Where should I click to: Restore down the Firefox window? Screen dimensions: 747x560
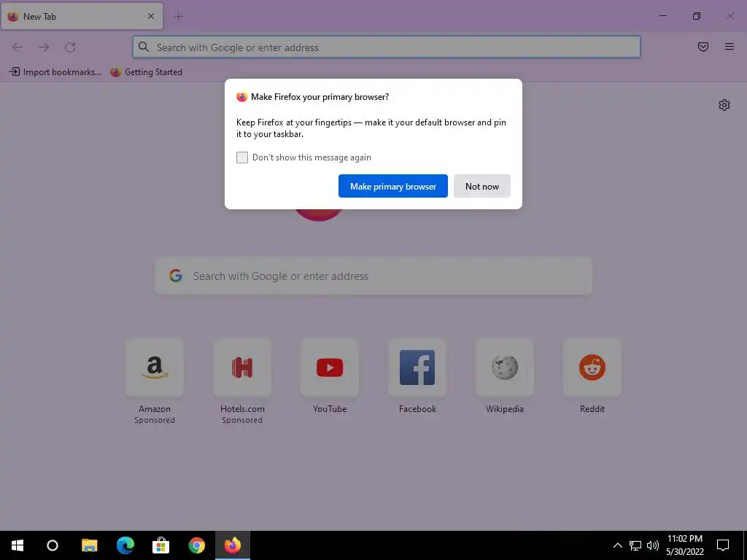697,16
